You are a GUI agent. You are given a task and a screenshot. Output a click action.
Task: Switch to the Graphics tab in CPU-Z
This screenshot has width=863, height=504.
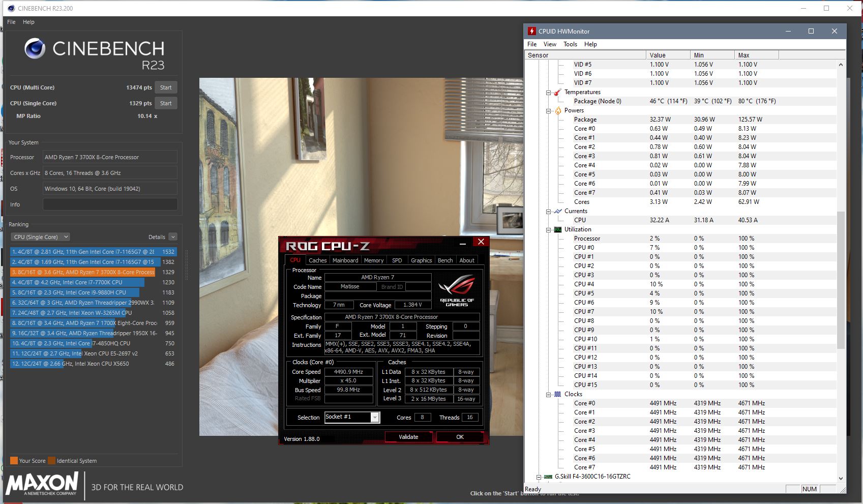[x=421, y=260]
